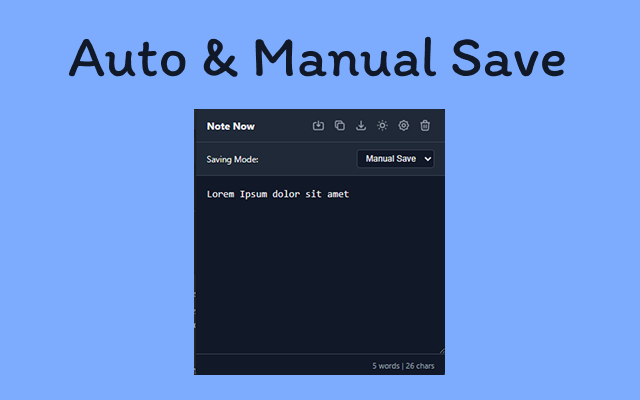
Task: Copy note text with the copy icon
Action: pyautogui.click(x=340, y=126)
